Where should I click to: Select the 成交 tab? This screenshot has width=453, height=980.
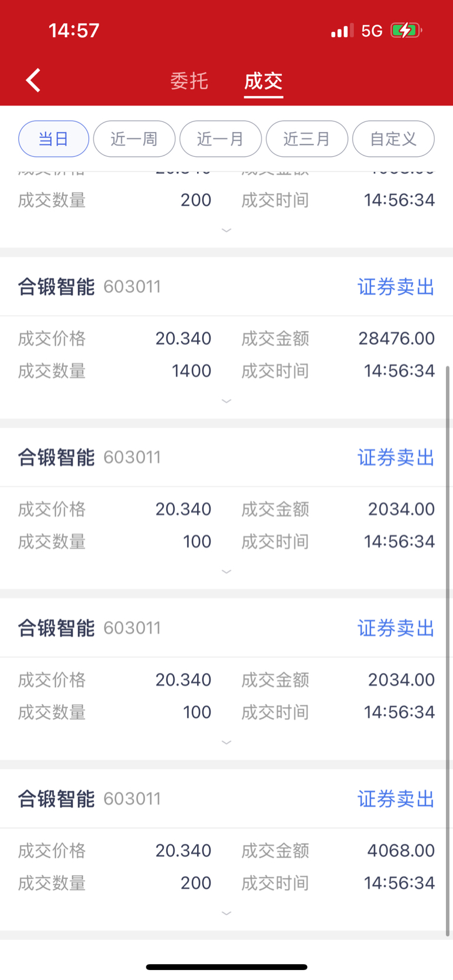(264, 81)
